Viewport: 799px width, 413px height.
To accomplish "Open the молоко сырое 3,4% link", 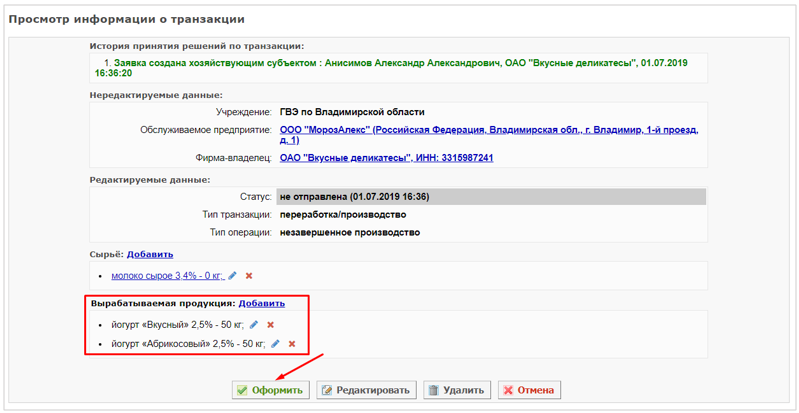I will [x=168, y=276].
